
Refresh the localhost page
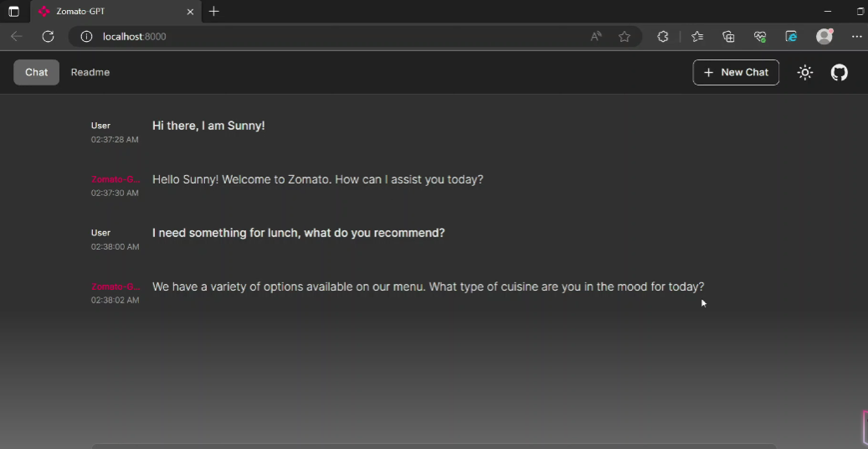pos(48,37)
